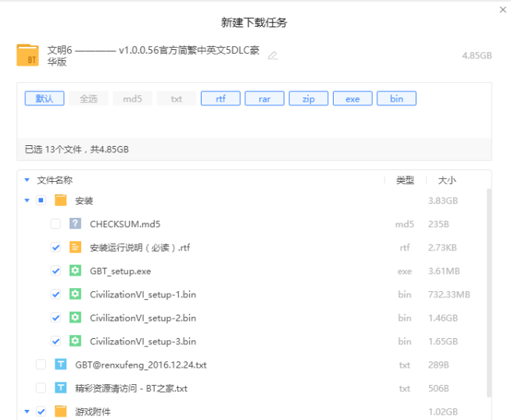Screen dimensions: 511x420
Task: Click the pencil icon to rename task
Action: 273,55
